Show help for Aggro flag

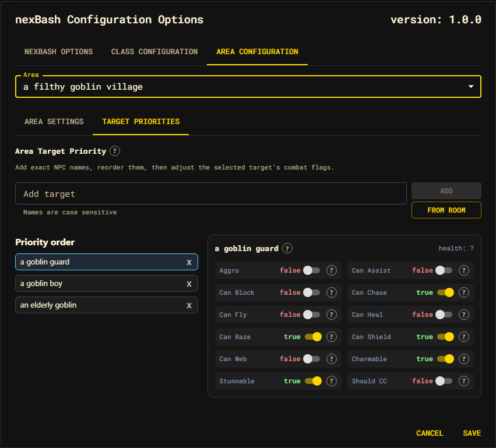[332, 270]
